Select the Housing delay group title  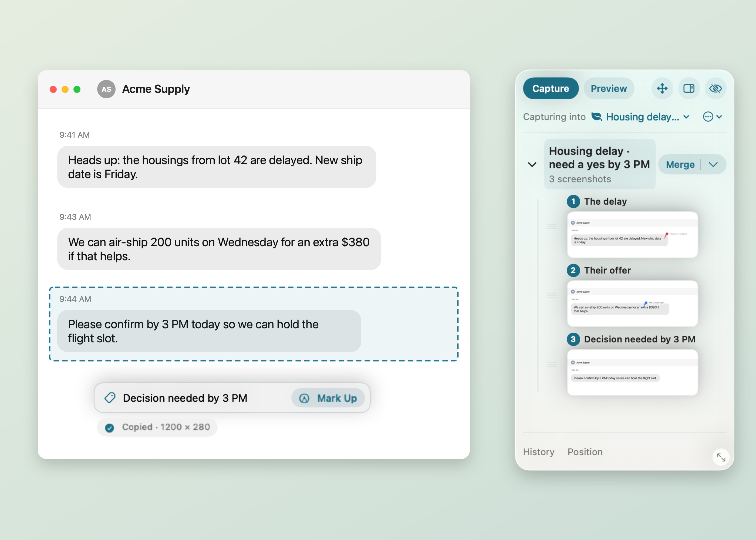click(x=599, y=158)
